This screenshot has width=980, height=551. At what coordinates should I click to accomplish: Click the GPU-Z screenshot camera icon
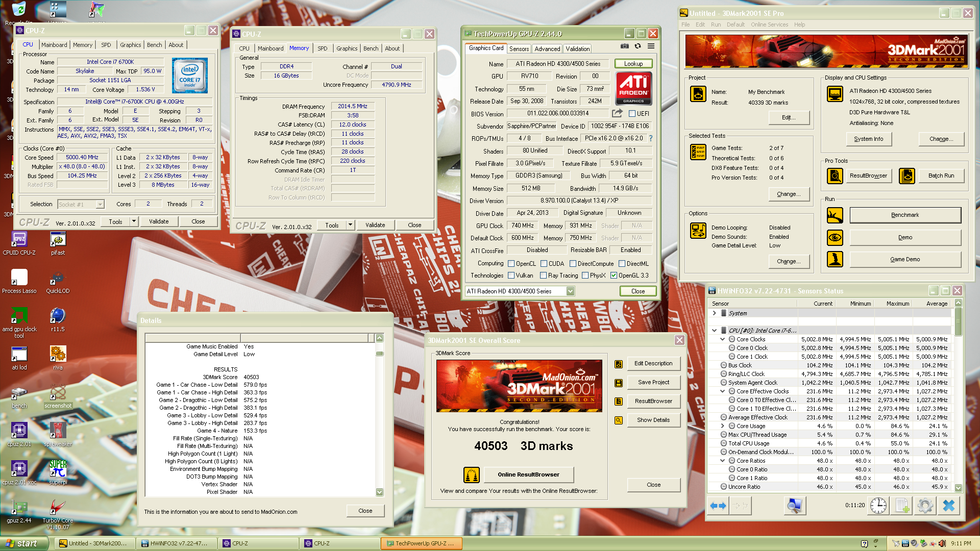(624, 46)
